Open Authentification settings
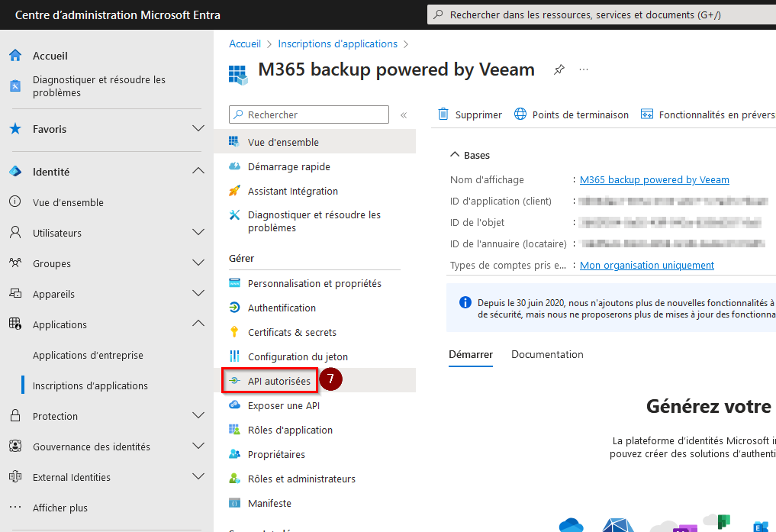 (x=282, y=308)
